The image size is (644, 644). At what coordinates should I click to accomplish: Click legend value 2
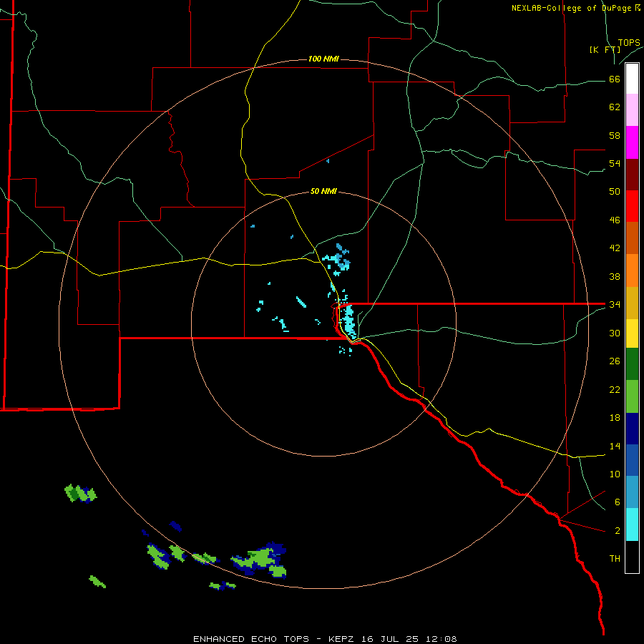[618, 531]
